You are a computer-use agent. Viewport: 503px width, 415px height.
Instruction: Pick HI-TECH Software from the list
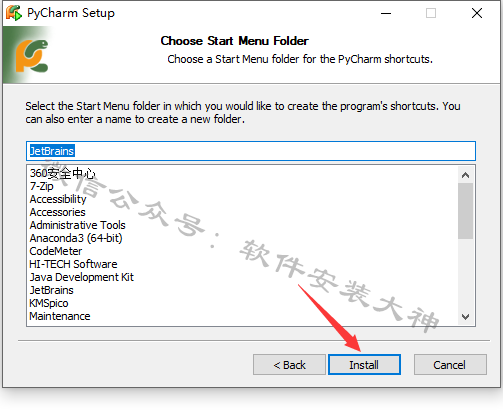pyautogui.click(x=73, y=264)
